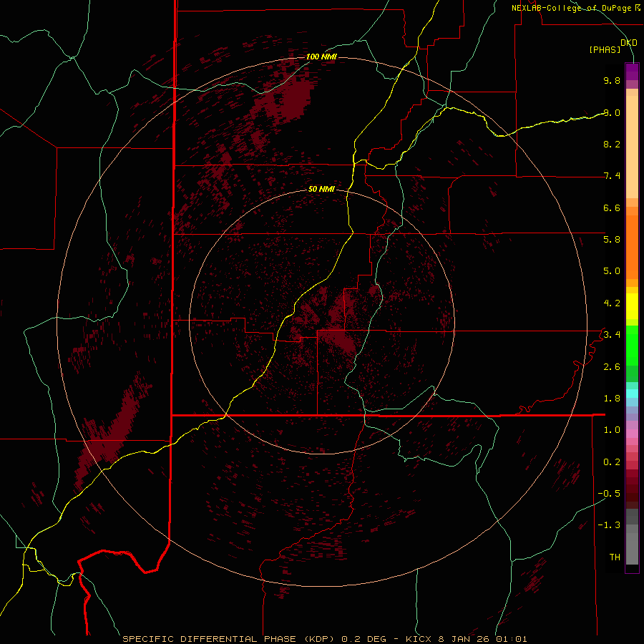Click the 2.6 scale value
Viewport: 644px width, 644px height.
612,367
